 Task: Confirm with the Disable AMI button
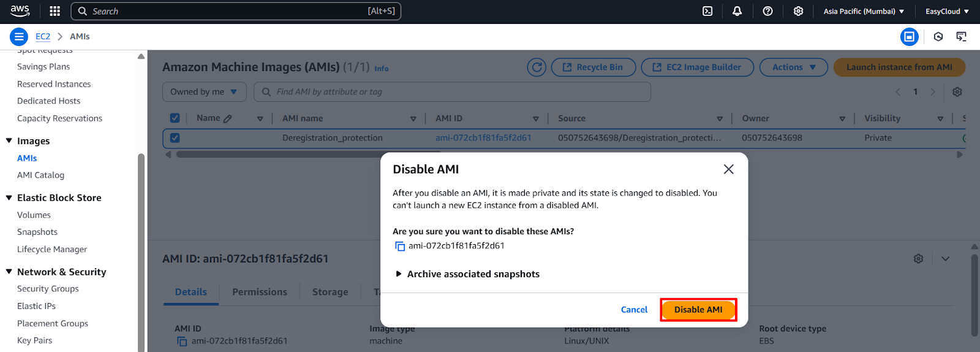pos(698,310)
